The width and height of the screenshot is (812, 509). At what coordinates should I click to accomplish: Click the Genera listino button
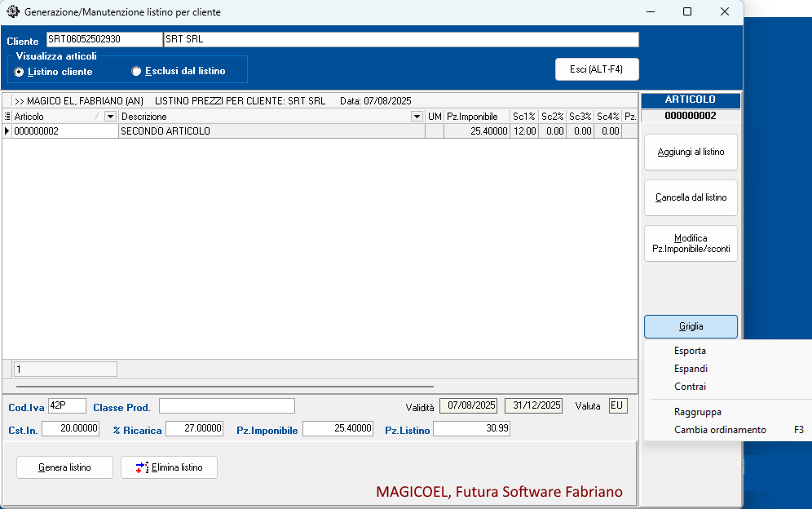click(x=64, y=467)
